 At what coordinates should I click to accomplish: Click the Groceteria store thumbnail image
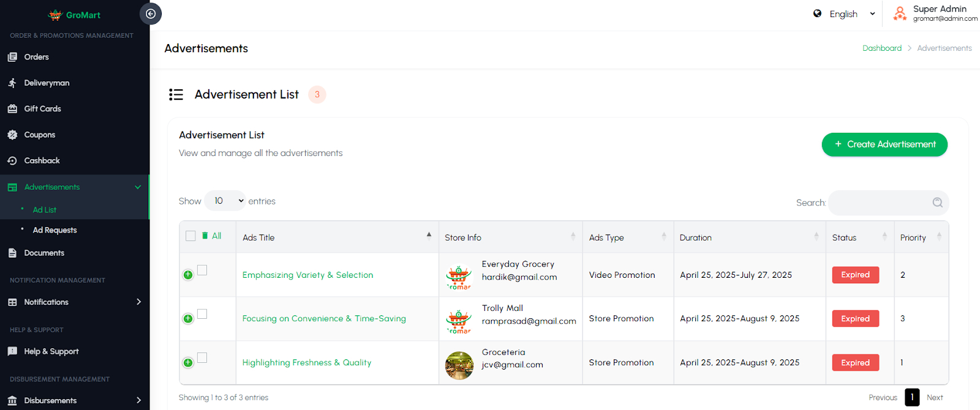459,365
